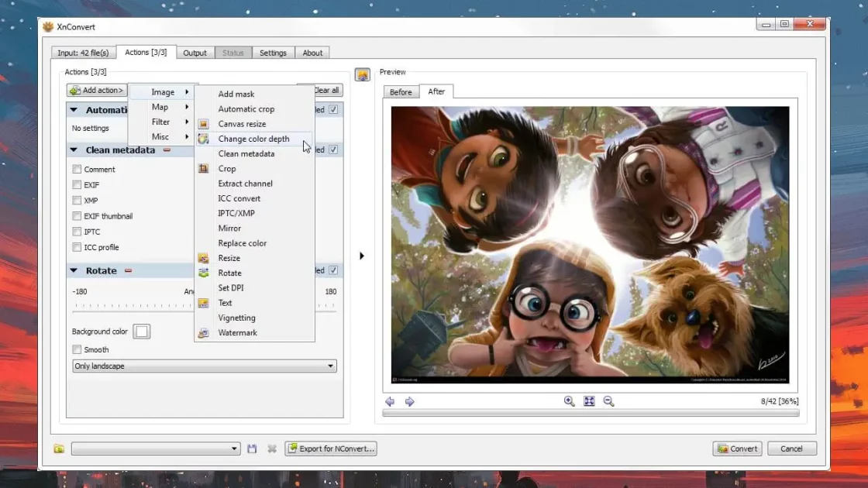Enable the Smooth checkbox
868x488 pixels.
pos(77,349)
